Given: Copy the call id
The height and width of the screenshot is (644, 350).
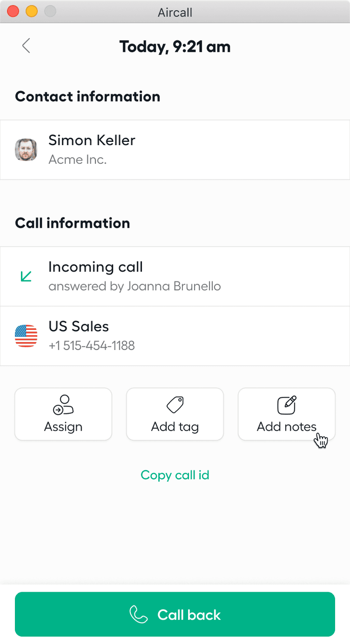Looking at the screenshot, I should coord(175,475).
